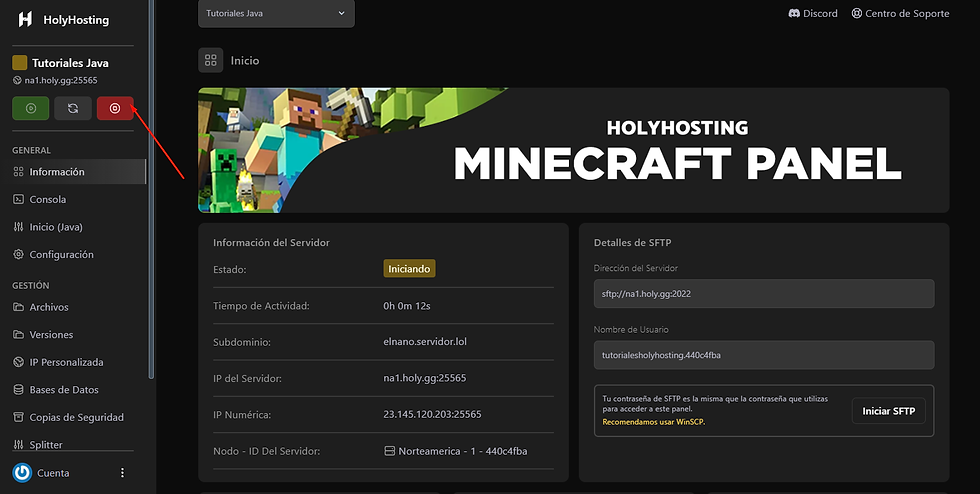This screenshot has width=980, height=494.
Task: Click the Consola terminal icon
Action: 19,199
